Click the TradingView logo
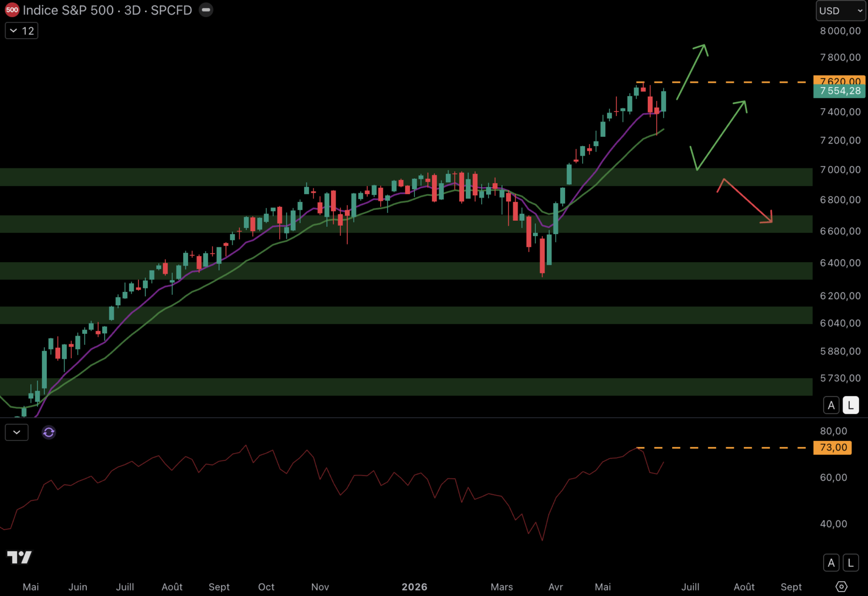Screen dimensions: 868x596 19,557
